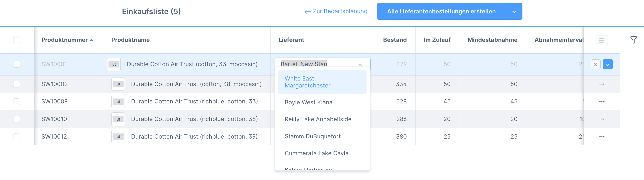This screenshot has height=180, width=644.
Task: Click the ut product thumbnail for SW10009
Action: 118,101
